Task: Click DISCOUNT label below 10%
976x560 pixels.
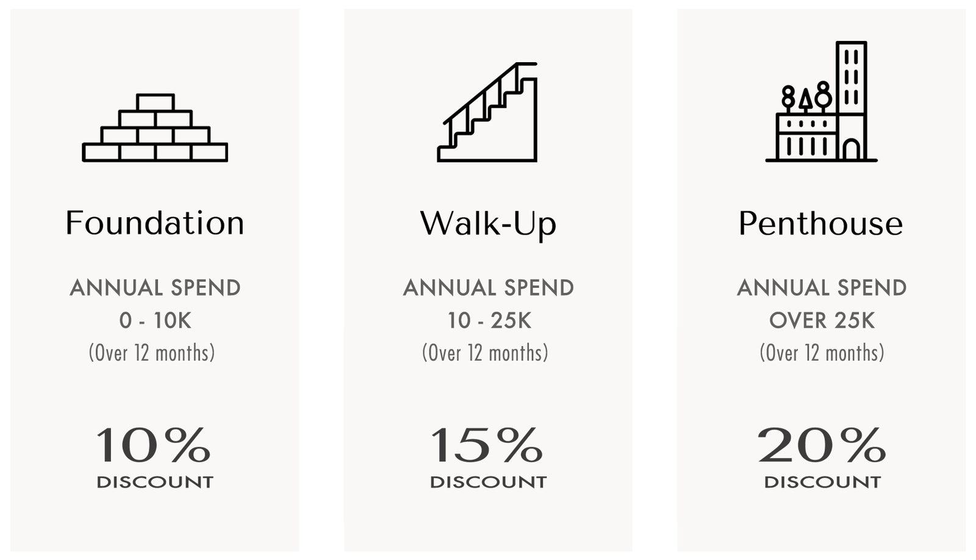Action: point(155,482)
